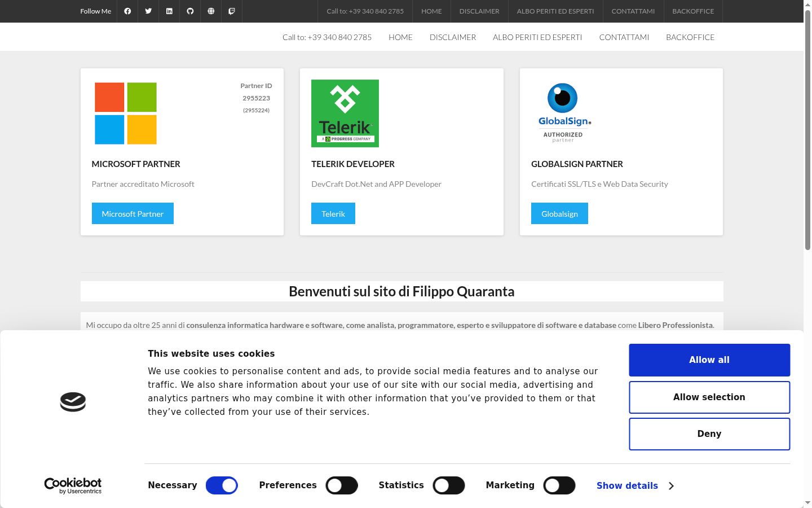Select CONTATTAMI in the white navigation bar
Image resolution: width=812 pixels, height=508 pixels.
[x=624, y=37]
